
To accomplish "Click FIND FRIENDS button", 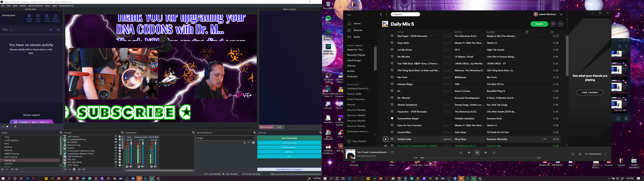I will (x=590, y=93).
